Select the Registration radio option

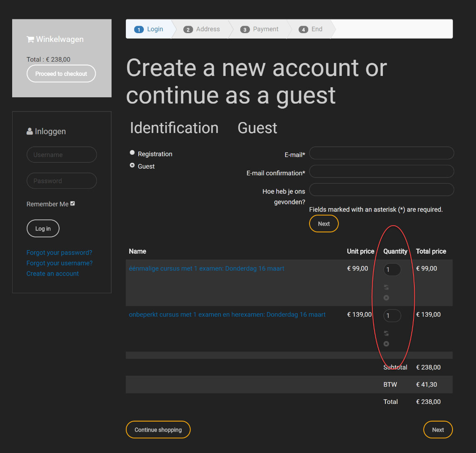pyautogui.click(x=133, y=153)
